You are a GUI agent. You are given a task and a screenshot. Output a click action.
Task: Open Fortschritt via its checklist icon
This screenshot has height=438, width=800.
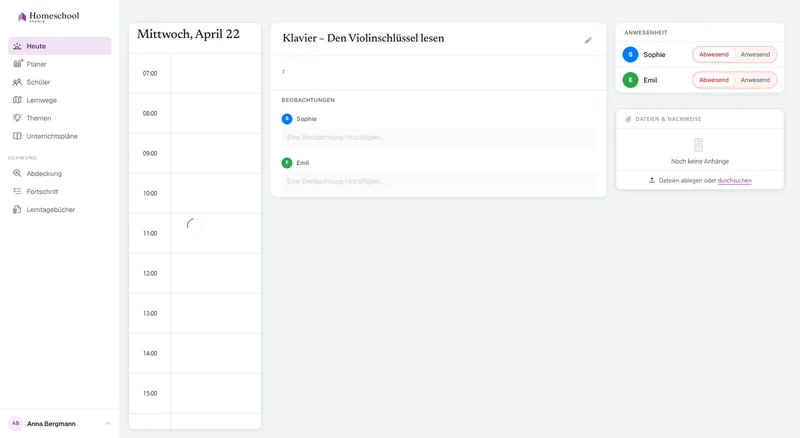click(x=17, y=191)
